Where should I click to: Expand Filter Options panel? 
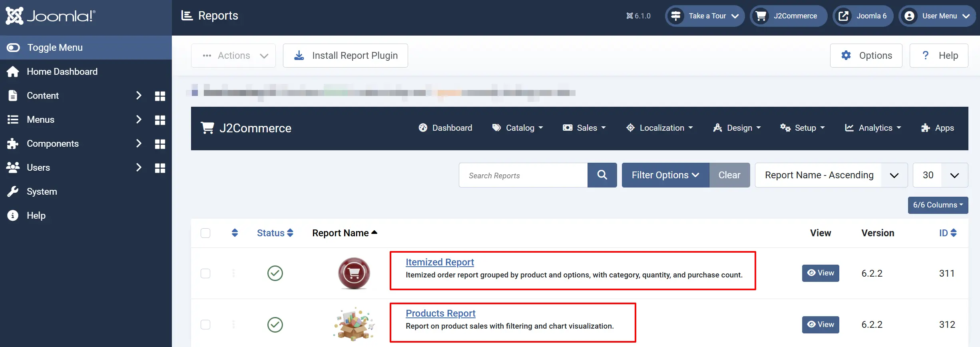(665, 175)
